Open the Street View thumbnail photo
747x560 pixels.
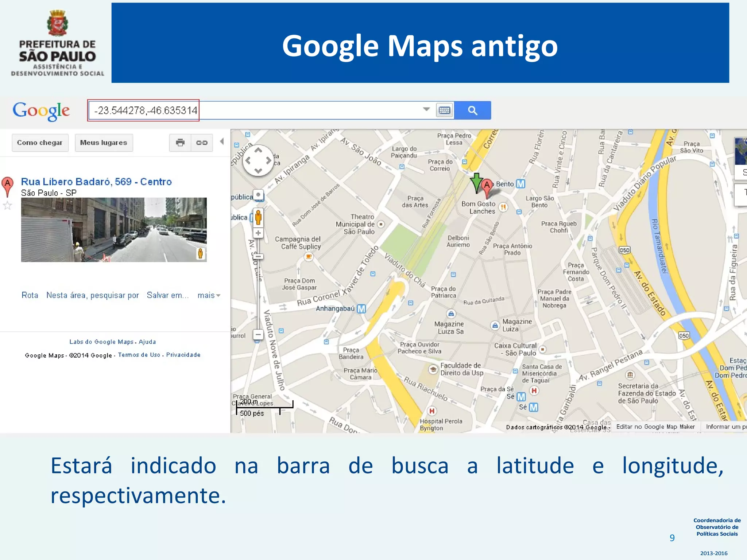coord(114,230)
